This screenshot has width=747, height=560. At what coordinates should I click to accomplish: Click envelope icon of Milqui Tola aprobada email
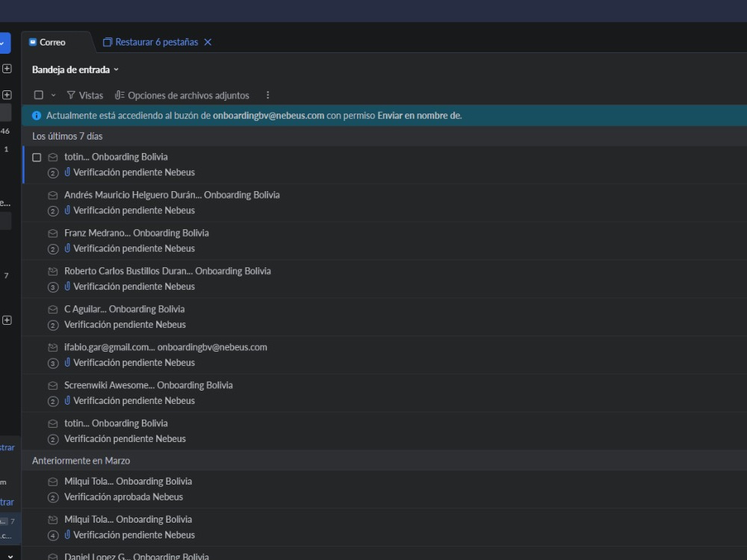tap(53, 482)
